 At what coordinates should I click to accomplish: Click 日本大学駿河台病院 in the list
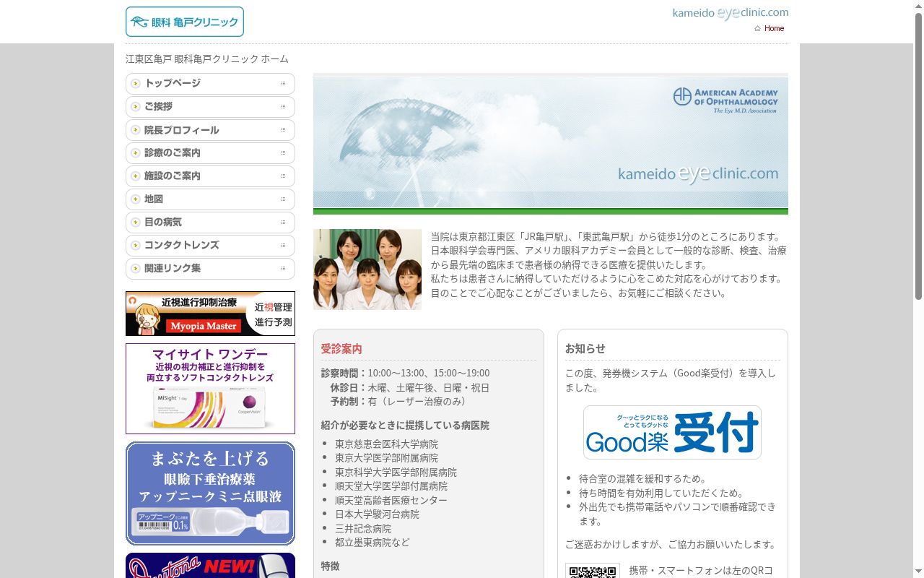pyautogui.click(x=377, y=514)
